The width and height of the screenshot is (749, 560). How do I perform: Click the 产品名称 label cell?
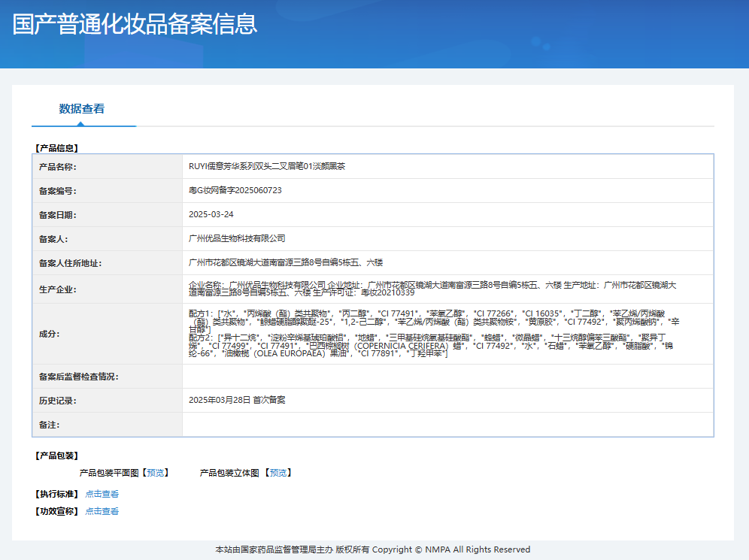[107, 167]
